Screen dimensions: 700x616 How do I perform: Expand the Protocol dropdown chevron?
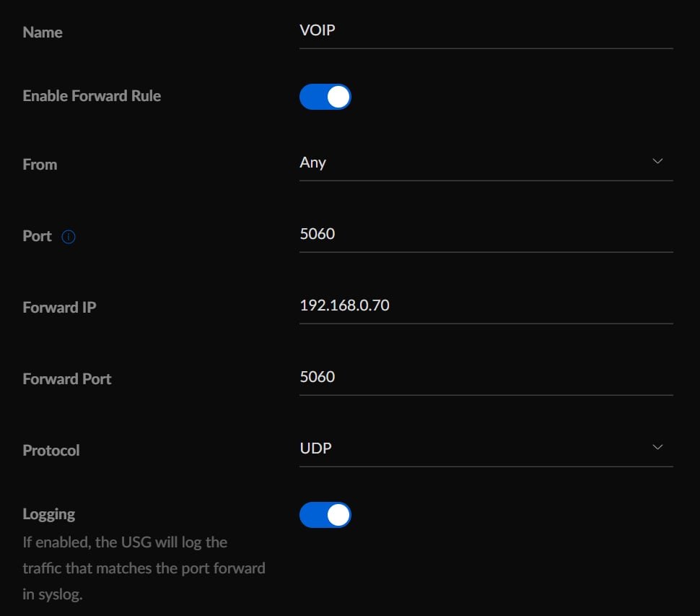pos(657,447)
